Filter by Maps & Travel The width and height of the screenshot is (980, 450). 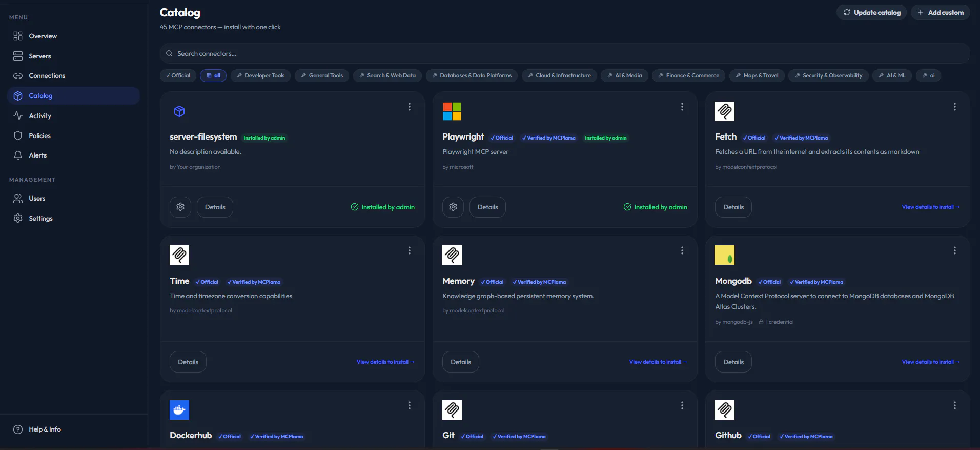pos(757,75)
